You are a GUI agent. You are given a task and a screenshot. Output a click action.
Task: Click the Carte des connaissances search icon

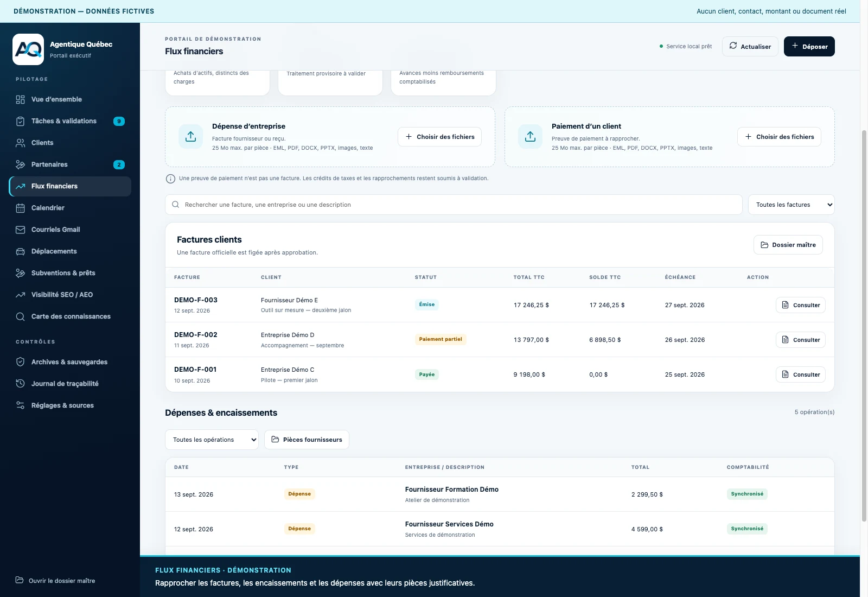pos(20,316)
